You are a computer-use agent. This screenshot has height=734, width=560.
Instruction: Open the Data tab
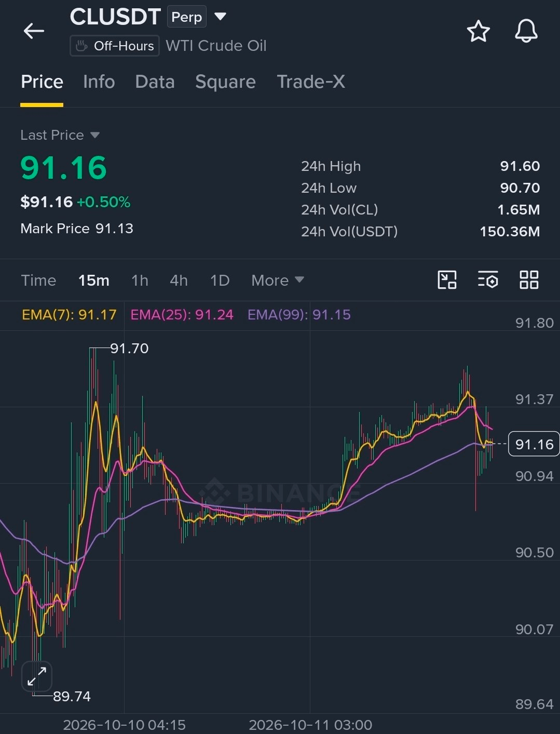[155, 82]
